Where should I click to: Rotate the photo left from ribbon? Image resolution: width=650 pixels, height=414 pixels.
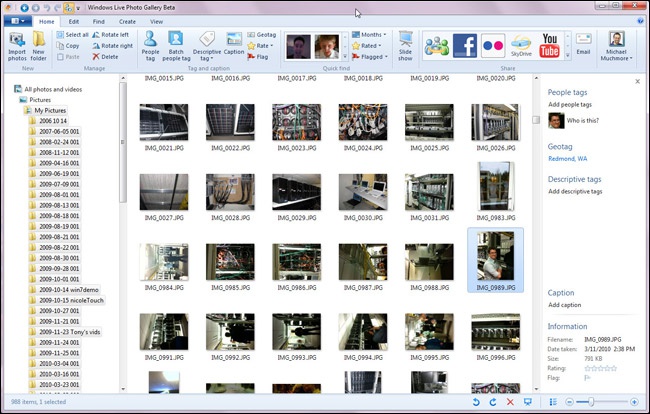point(111,35)
